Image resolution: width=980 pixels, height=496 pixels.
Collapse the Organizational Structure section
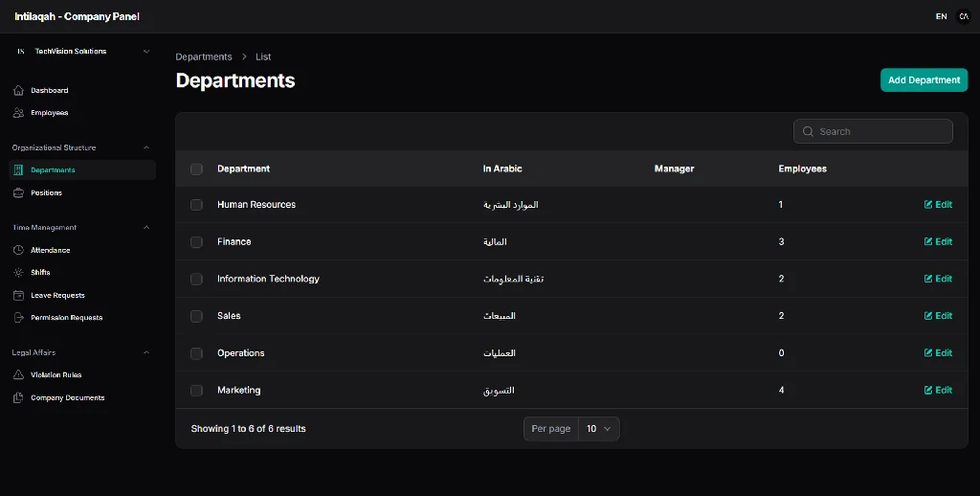(x=146, y=148)
